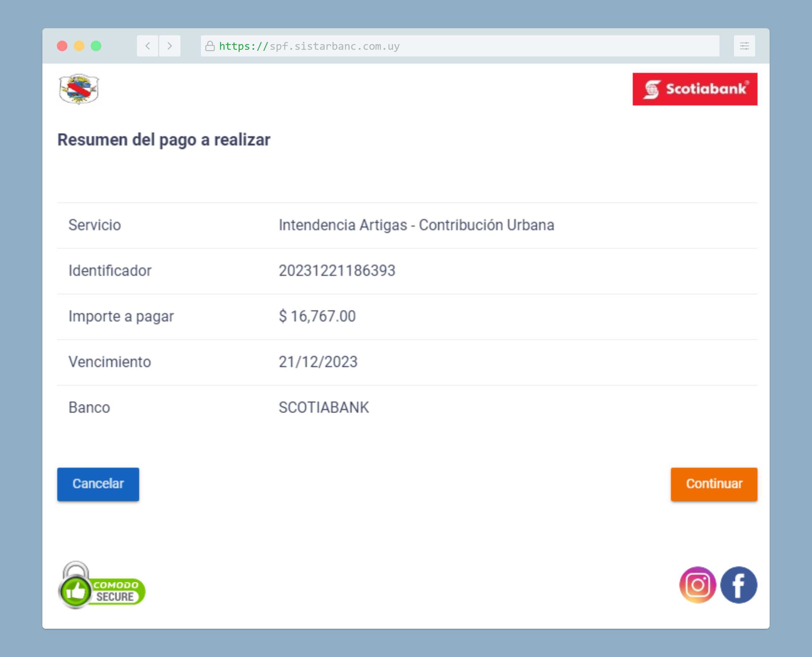Click the padlock icon in address bar

tap(210, 46)
